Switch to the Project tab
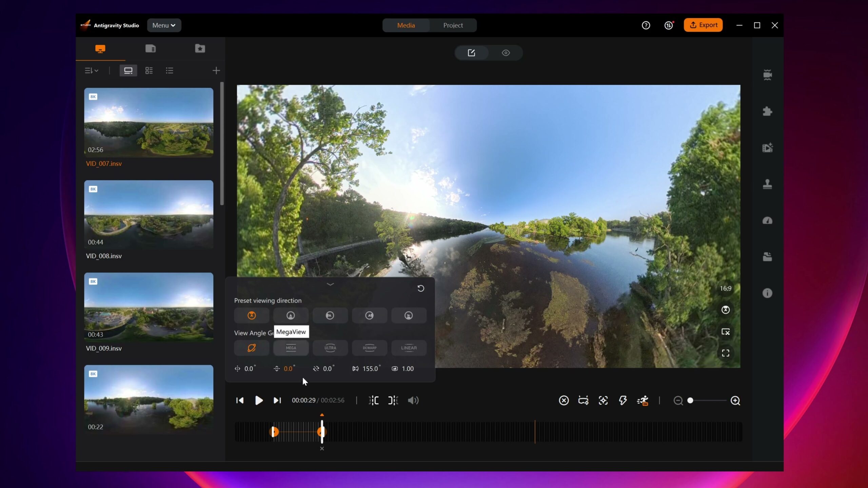The height and width of the screenshot is (488, 868). click(x=453, y=25)
